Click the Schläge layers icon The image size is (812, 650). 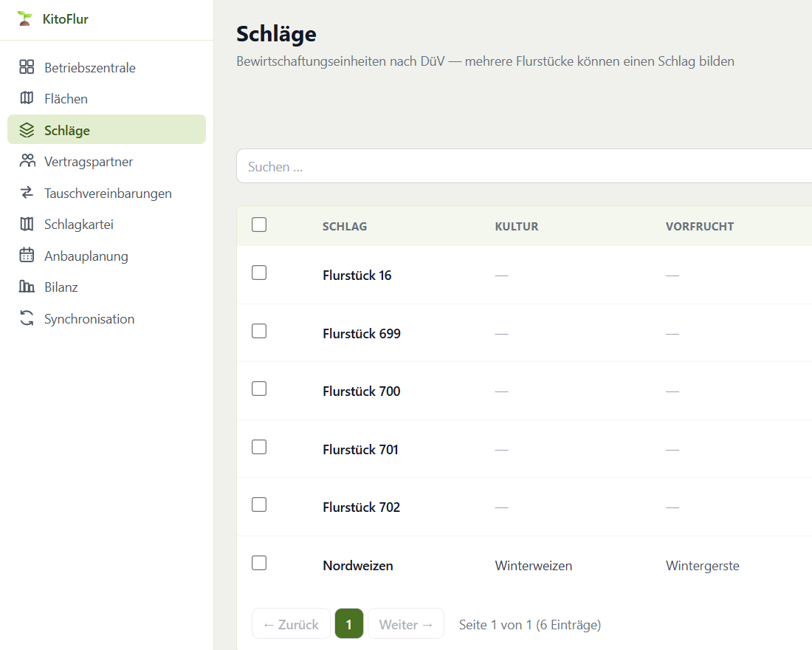(27, 129)
